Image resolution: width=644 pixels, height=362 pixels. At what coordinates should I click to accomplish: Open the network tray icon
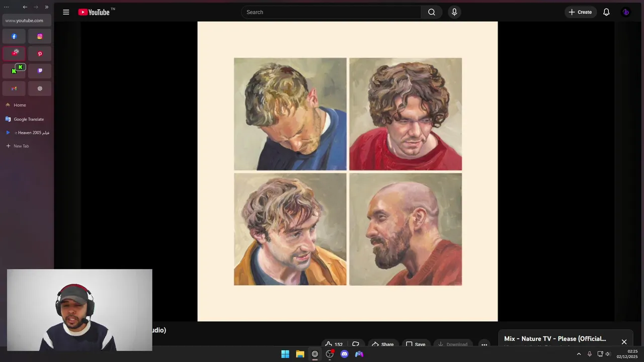[600, 354]
